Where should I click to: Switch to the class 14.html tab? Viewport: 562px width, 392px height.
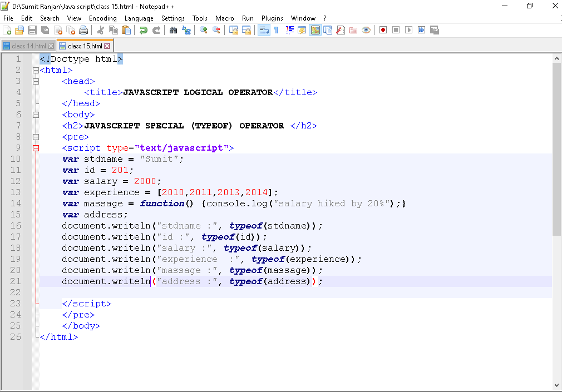click(28, 46)
